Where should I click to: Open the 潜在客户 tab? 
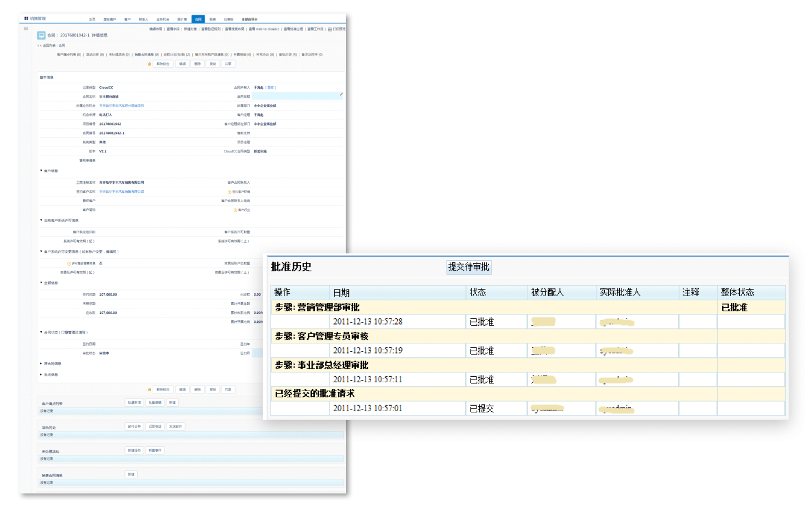(x=110, y=19)
